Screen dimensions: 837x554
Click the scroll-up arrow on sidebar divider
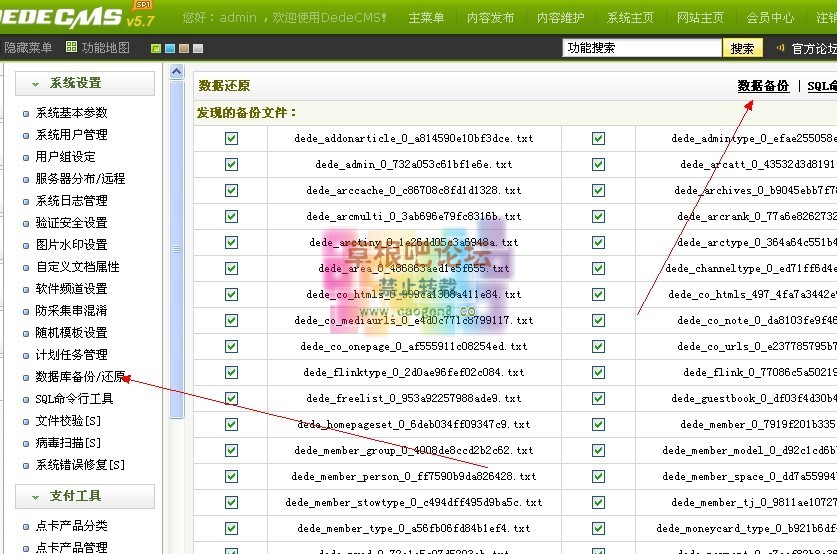coord(177,72)
